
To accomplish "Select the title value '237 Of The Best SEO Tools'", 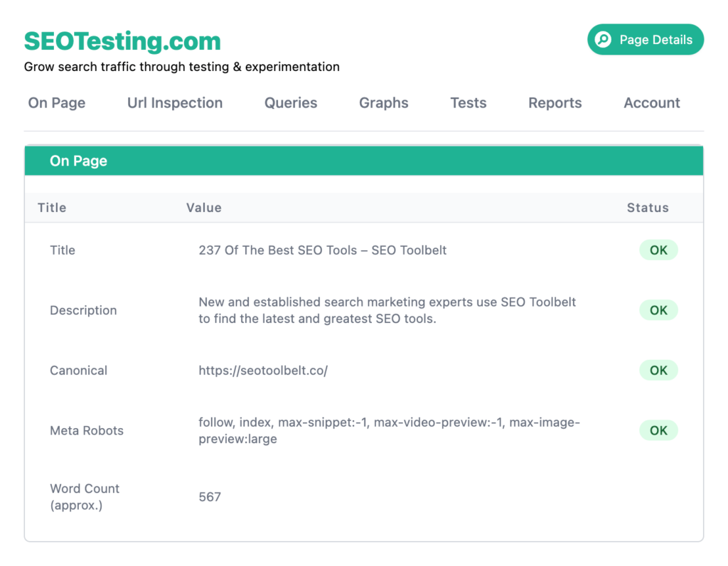I will (x=323, y=250).
